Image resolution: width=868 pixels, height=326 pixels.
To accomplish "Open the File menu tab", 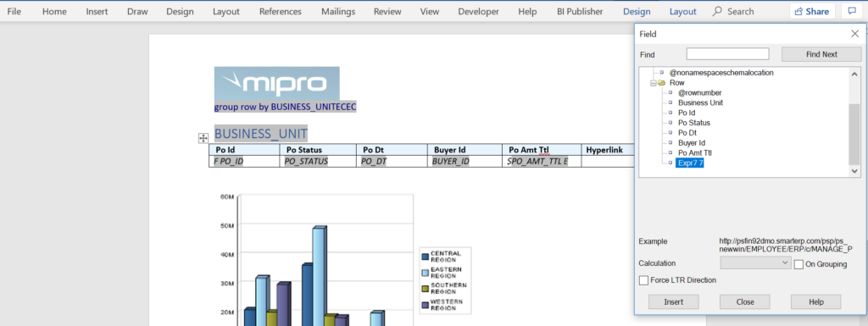I will [x=14, y=11].
